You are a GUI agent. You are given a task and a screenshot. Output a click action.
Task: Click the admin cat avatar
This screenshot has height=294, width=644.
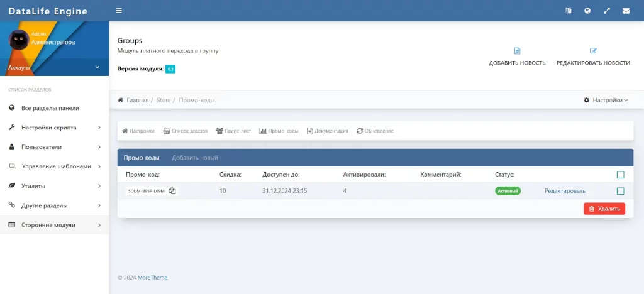point(19,40)
